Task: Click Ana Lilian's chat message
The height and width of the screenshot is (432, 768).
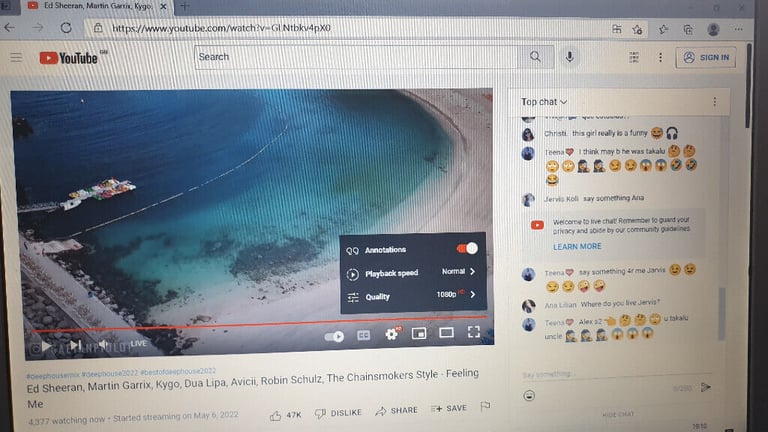Action: [602, 304]
